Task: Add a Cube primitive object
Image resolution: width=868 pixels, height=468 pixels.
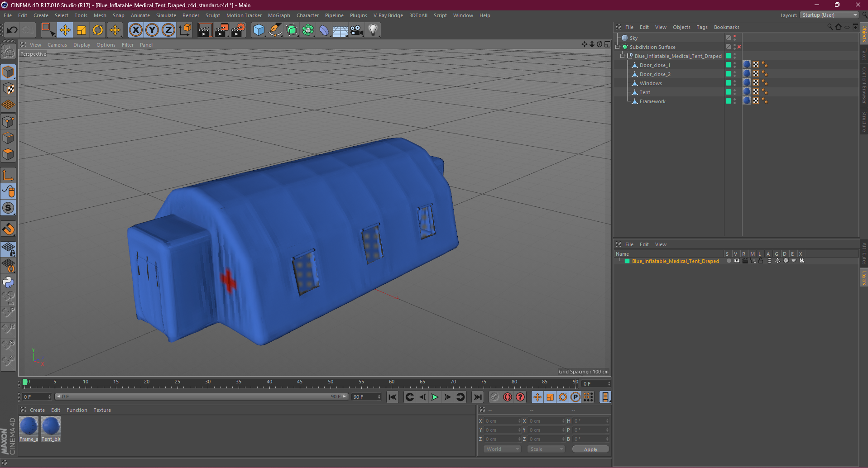Action: (259, 30)
